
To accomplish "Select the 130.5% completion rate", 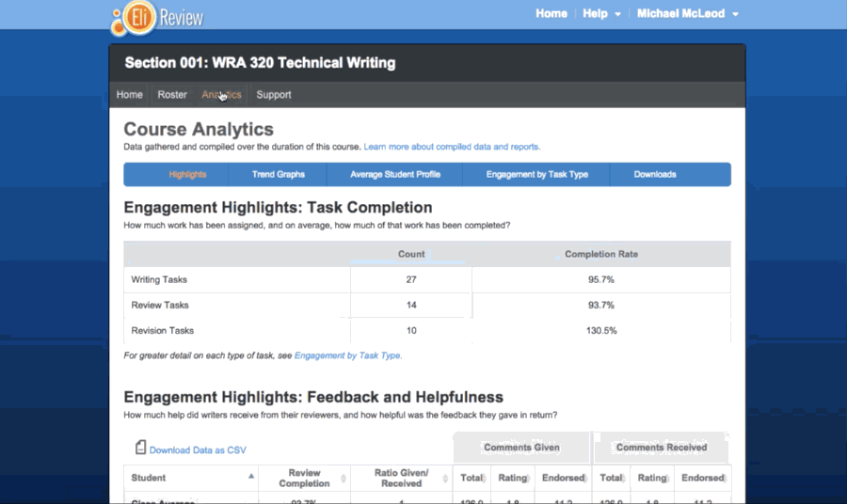I will pyautogui.click(x=601, y=330).
